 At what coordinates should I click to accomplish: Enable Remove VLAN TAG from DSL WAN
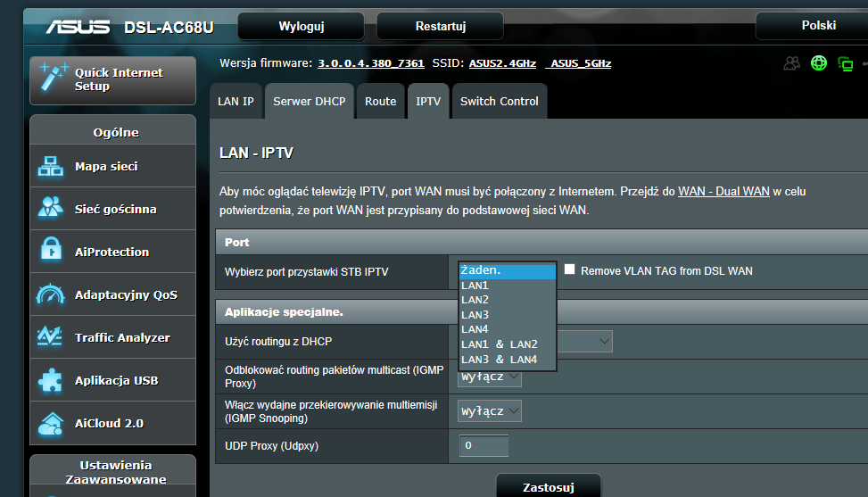click(570, 269)
